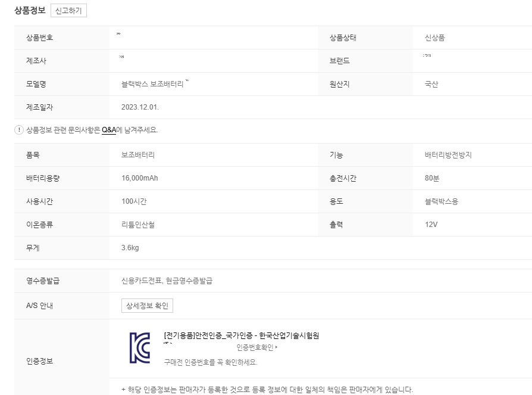
Task: Select the 이온종류 label cell
Action: tap(62, 225)
